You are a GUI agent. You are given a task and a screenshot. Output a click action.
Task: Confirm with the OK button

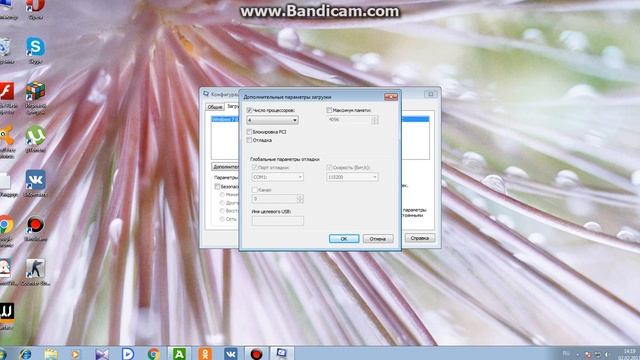pos(344,238)
